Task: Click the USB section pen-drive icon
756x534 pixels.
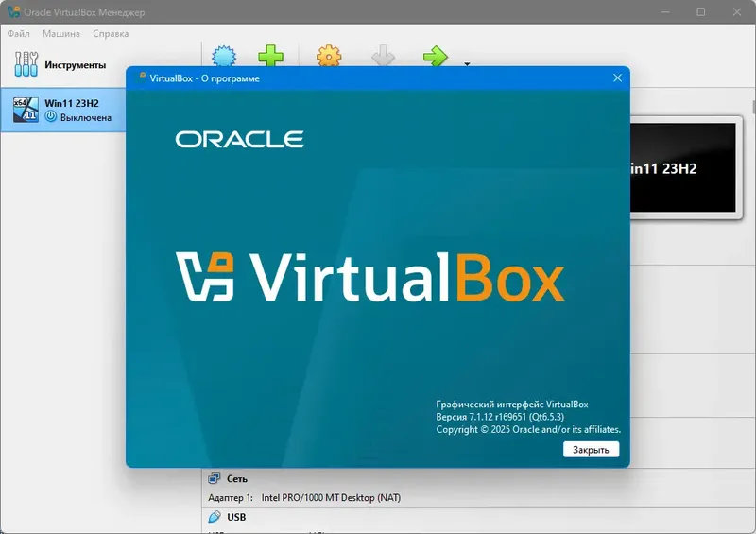Action: pos(215,517)
